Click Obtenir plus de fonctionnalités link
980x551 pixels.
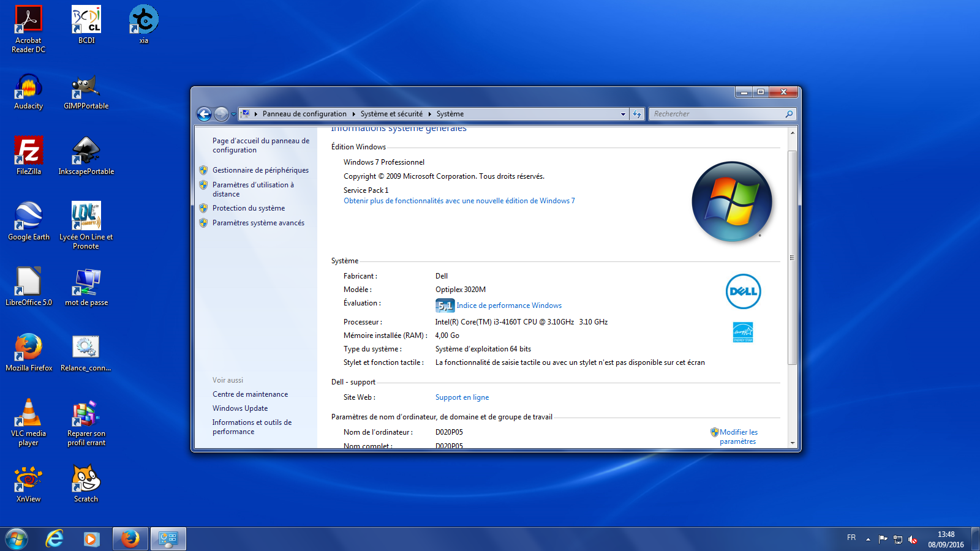coord(459,201)
